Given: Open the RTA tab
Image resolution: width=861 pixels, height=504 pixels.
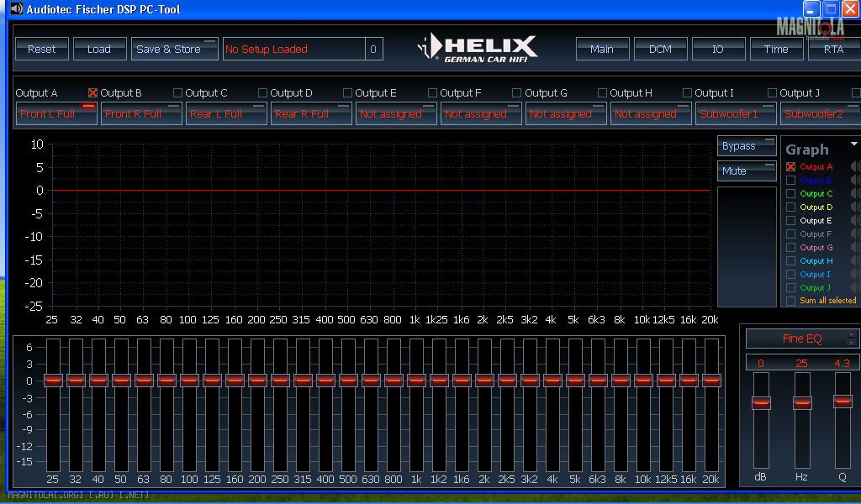Looking at the screenshot, I should pyautogui.click(x=832, y=49).
